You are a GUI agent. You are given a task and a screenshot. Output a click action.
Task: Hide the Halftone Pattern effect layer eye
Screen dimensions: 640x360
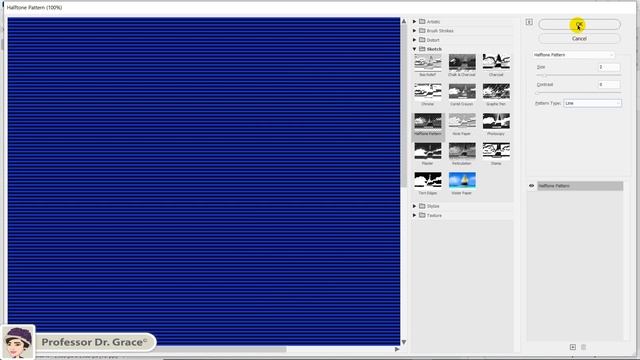[x=531, y=186]
